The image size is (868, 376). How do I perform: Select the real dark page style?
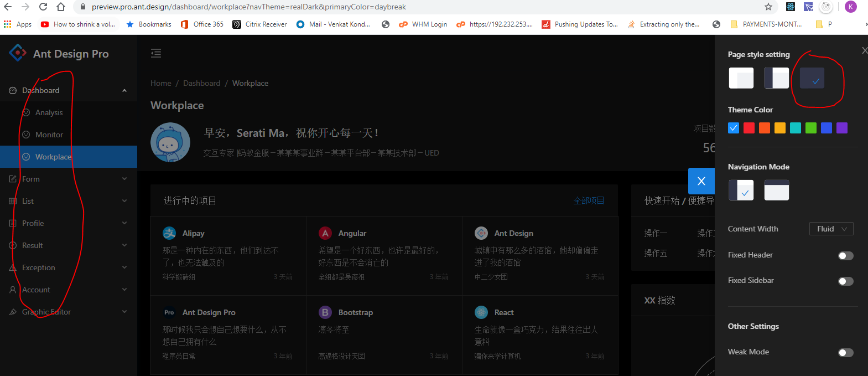tap(812, 78)
